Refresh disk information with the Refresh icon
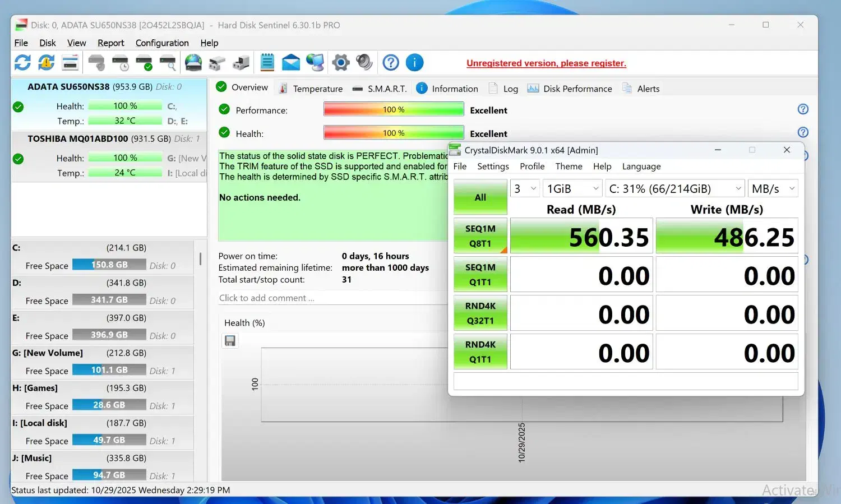The image size is (841, 504). coord(22,62)
